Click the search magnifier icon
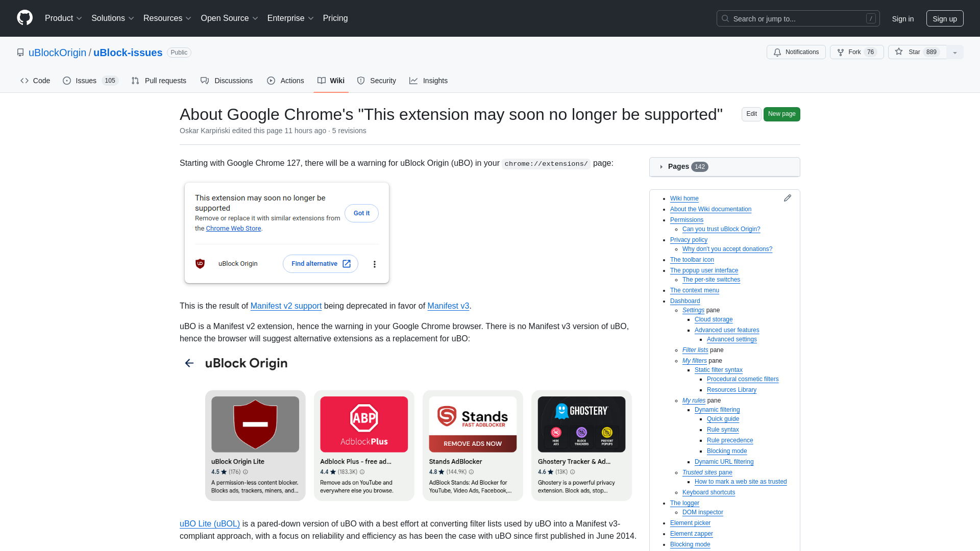 click(725, 18)
